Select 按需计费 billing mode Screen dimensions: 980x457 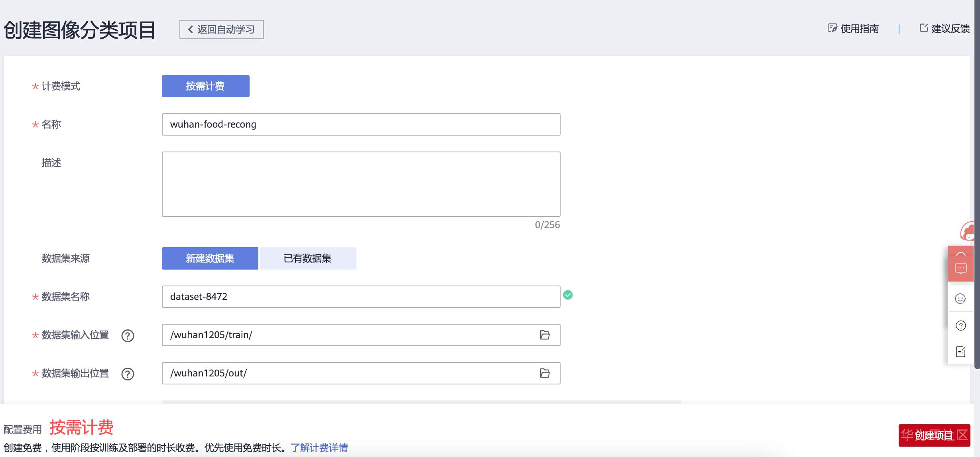click(x=205, y=86)
